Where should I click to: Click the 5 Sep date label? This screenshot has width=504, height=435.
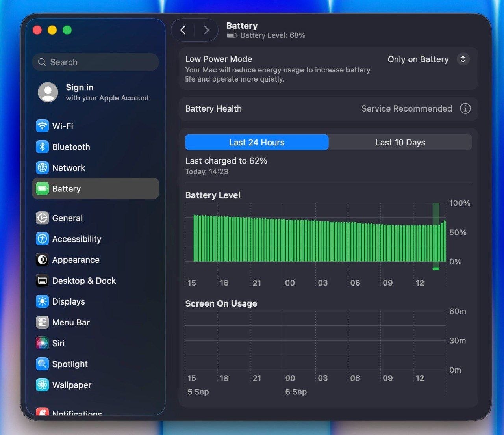coord(198,392)
